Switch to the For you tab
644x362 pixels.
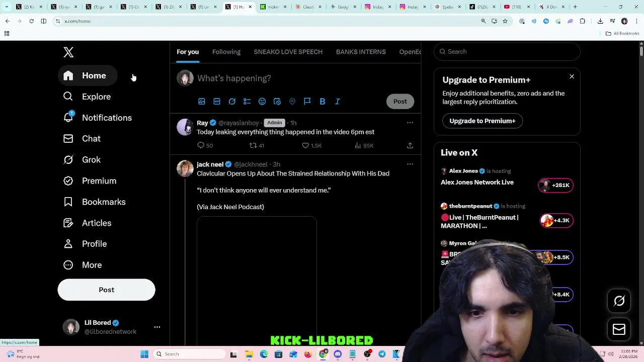[188, 52]
